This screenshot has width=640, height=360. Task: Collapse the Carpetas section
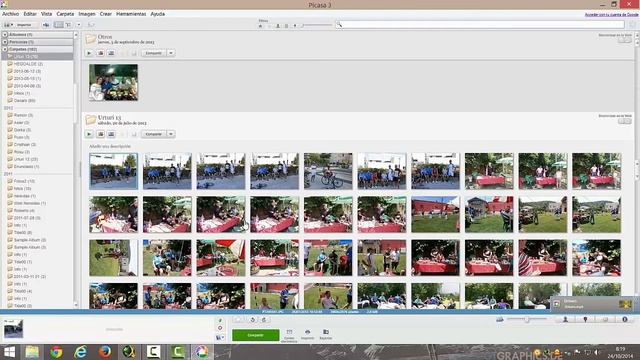click(x=5, y=49)
